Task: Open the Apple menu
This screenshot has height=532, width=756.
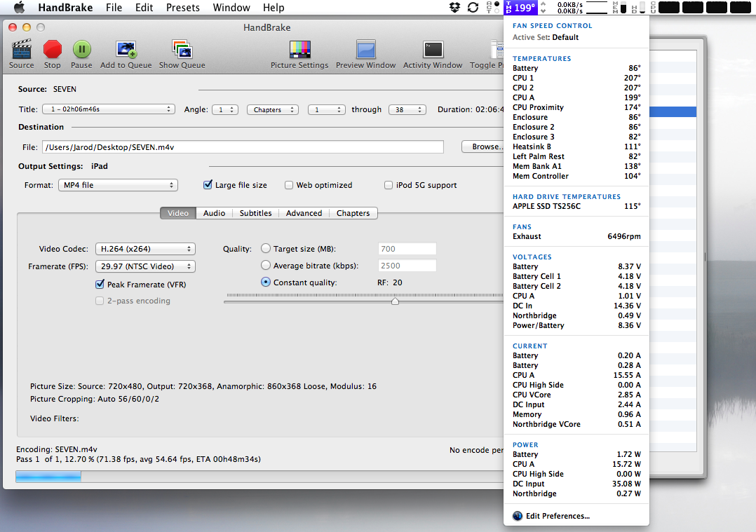Action: coord(19,7)
